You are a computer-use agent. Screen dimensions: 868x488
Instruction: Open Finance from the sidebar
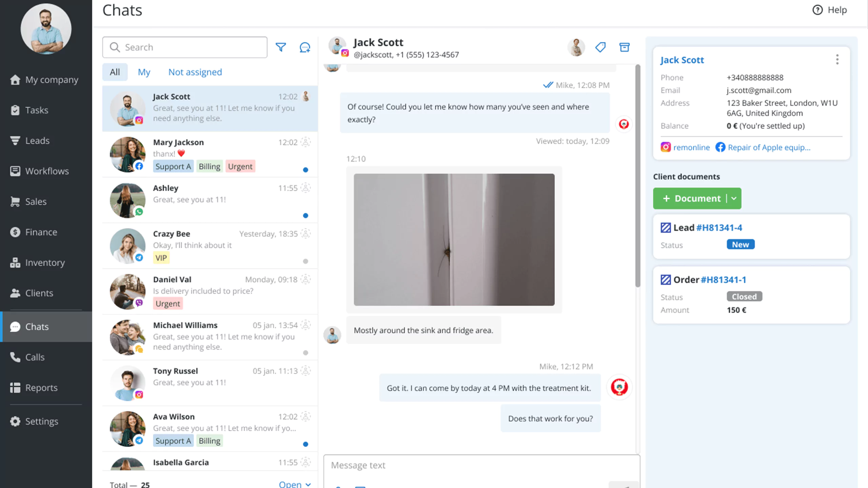click(41, 232)
